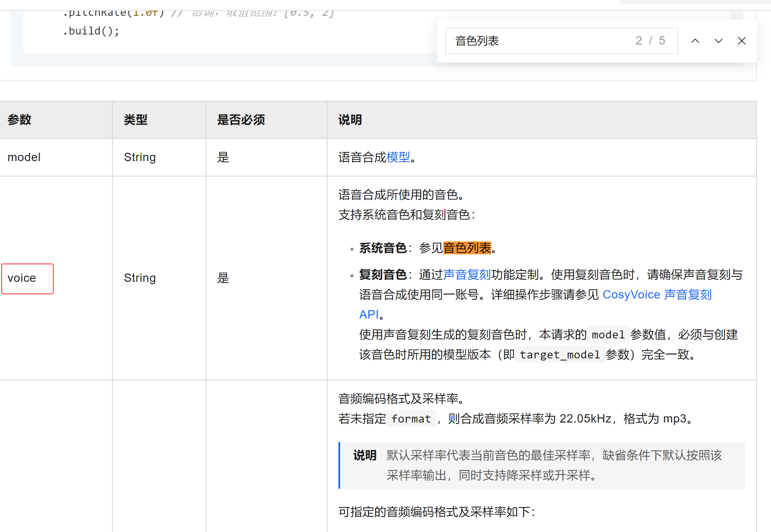Open the highlighted 音色列表 link
This screenshot has height=532, width=771.
[x=467, y=248]
